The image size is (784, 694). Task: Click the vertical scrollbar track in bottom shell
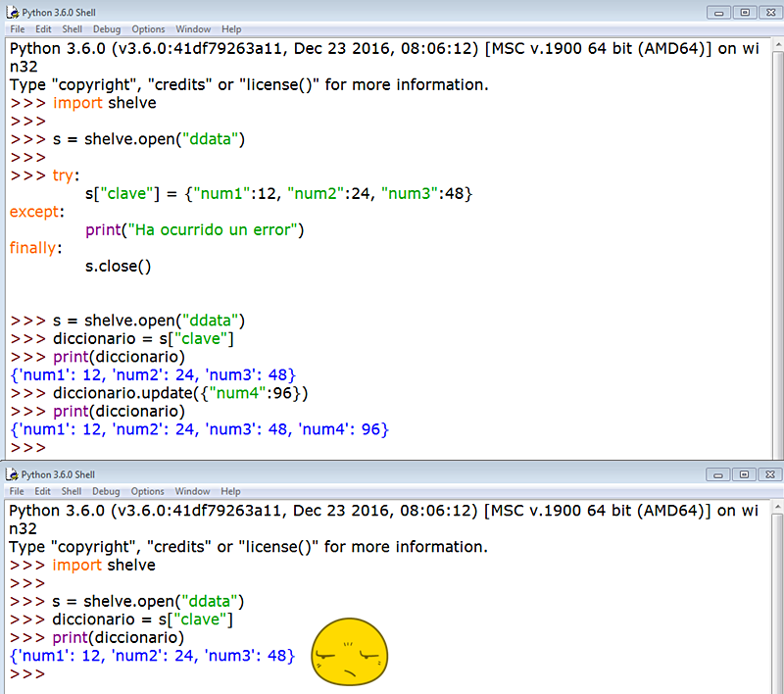point(777,603)
